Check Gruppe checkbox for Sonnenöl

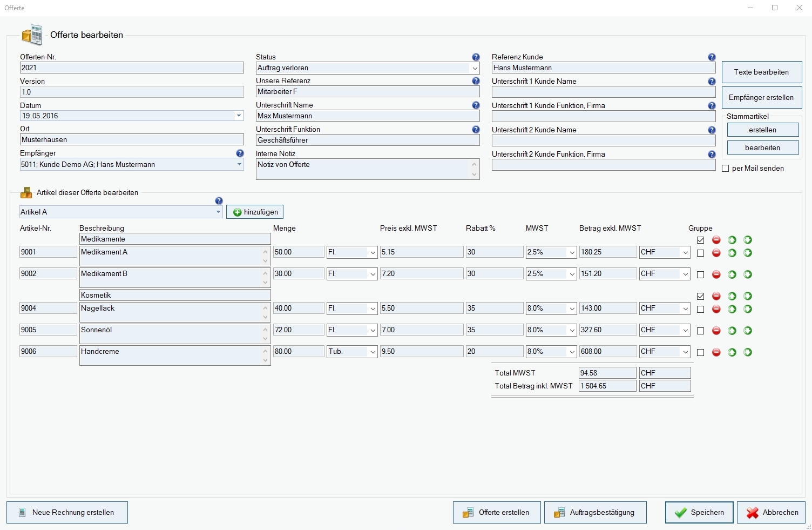point(700,331)
